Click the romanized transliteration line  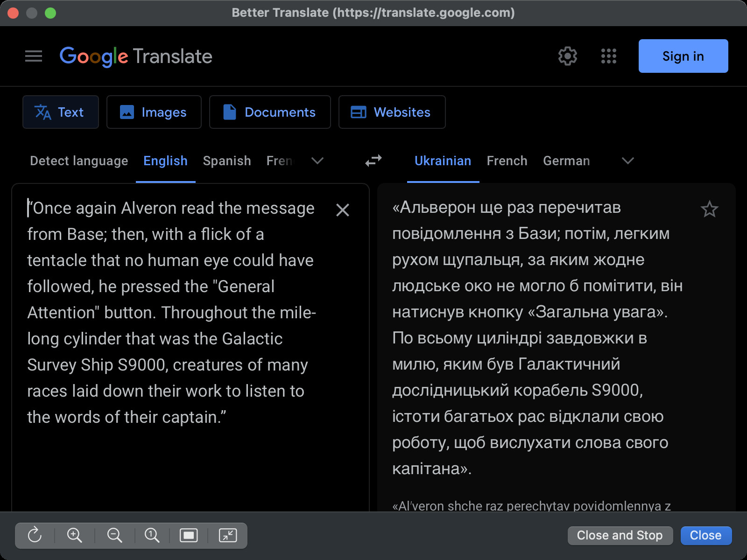[532, 506]
